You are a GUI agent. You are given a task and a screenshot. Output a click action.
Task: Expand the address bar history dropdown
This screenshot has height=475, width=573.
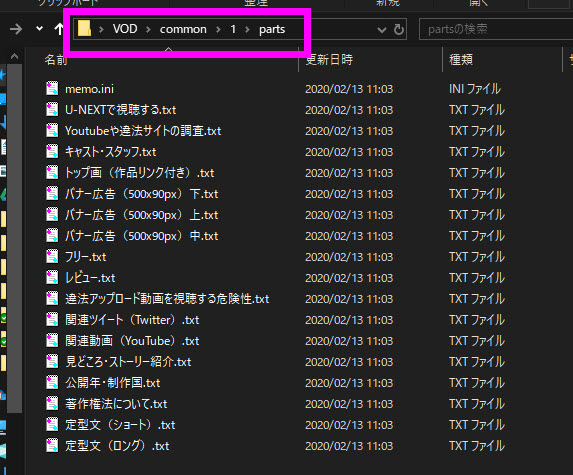pos(382,30)
